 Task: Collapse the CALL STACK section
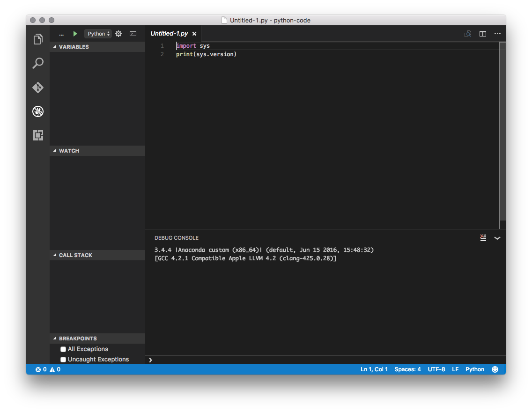click(97, 255)
